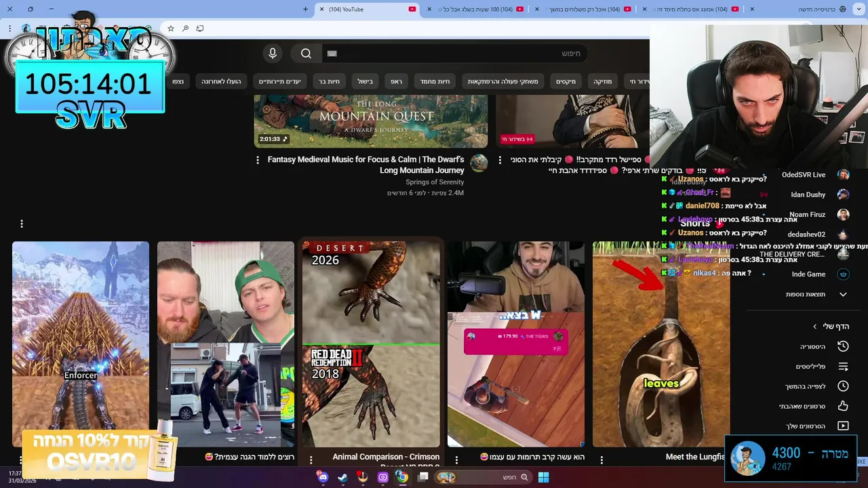This screenshot has height=488, width=868.
Task: Open the 'Meet the Lungfis' Short title
Action: [x=696, y=457]
